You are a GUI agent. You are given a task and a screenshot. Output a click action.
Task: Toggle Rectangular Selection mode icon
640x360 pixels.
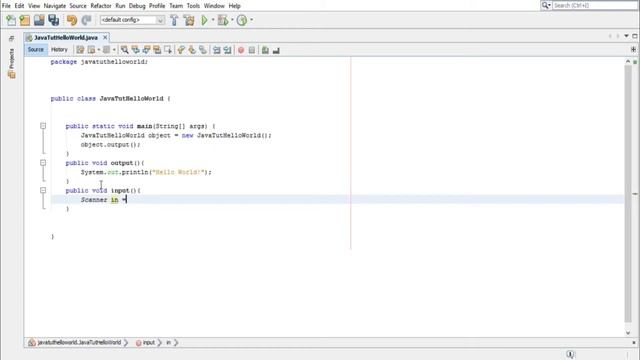tap(168, 50)
